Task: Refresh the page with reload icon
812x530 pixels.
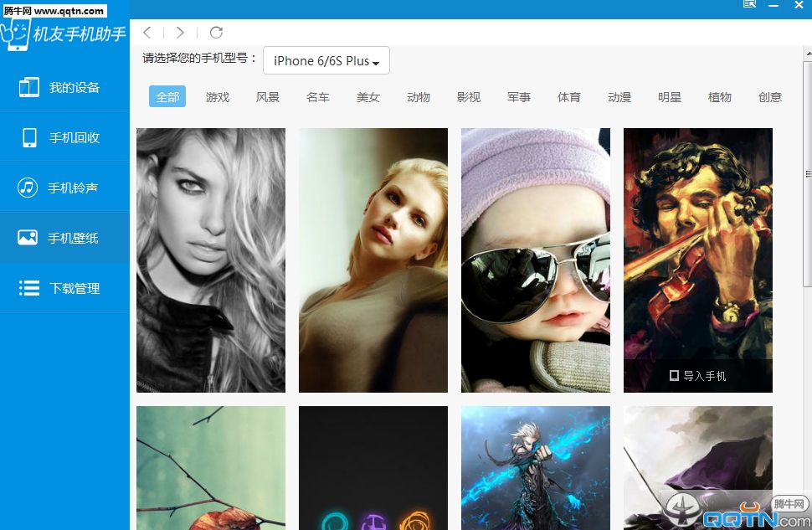Action: click(216, 33)
